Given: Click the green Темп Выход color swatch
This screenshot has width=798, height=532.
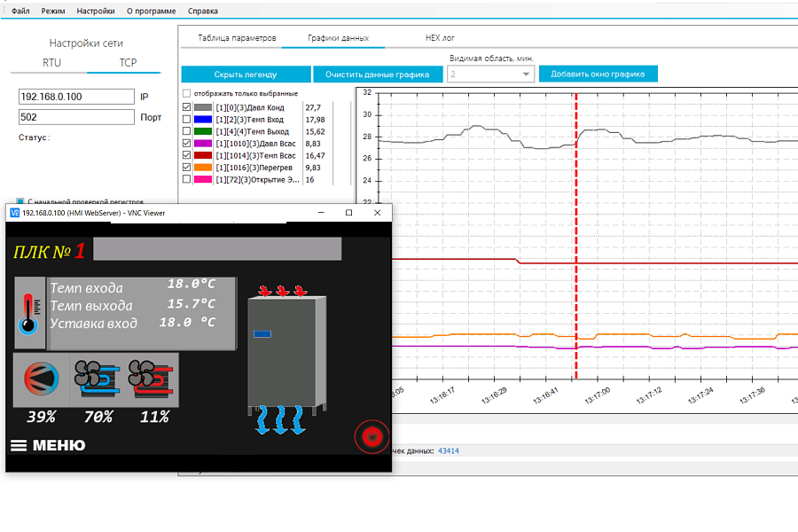Looking at the screenshot, I should 202,131.
